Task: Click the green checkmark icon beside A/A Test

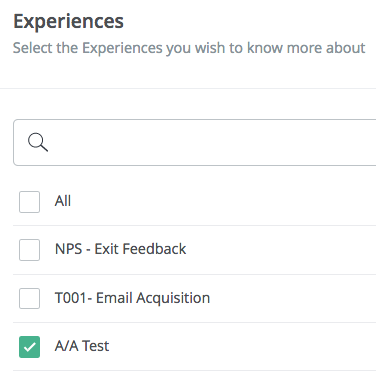Action: tap(29, 347)
